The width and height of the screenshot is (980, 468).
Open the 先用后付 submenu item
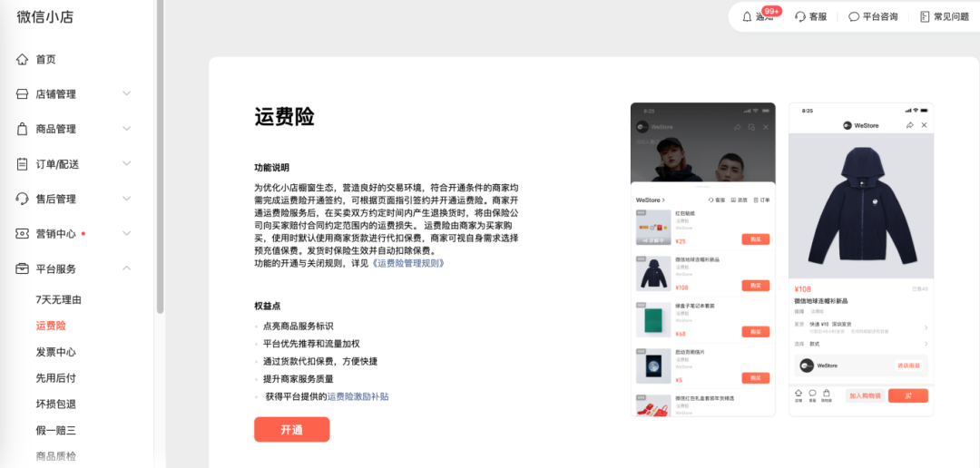click(56, 378)
